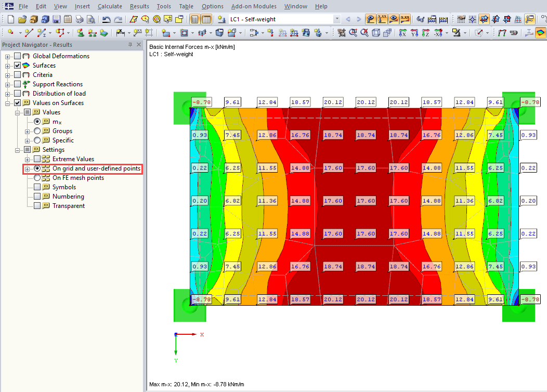
Task: Expand the Extreme Values node
Action: click(27, 159)
